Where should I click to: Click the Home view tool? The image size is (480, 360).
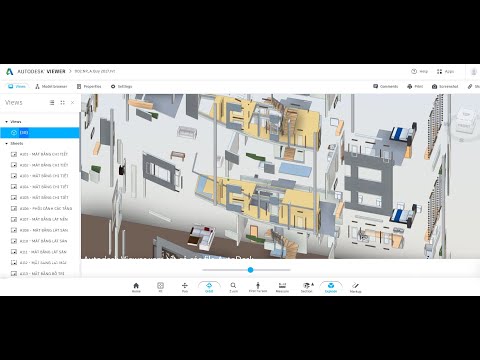point(136,287)
